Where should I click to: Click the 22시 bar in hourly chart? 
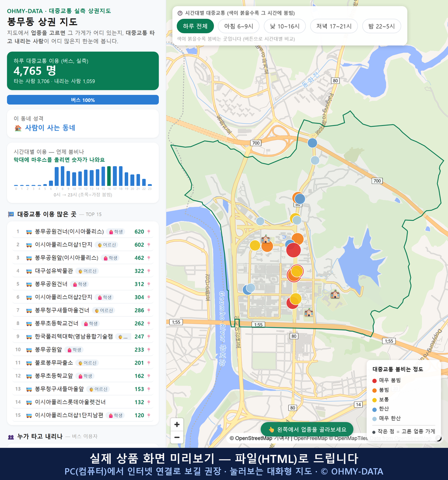coord(144,182)
